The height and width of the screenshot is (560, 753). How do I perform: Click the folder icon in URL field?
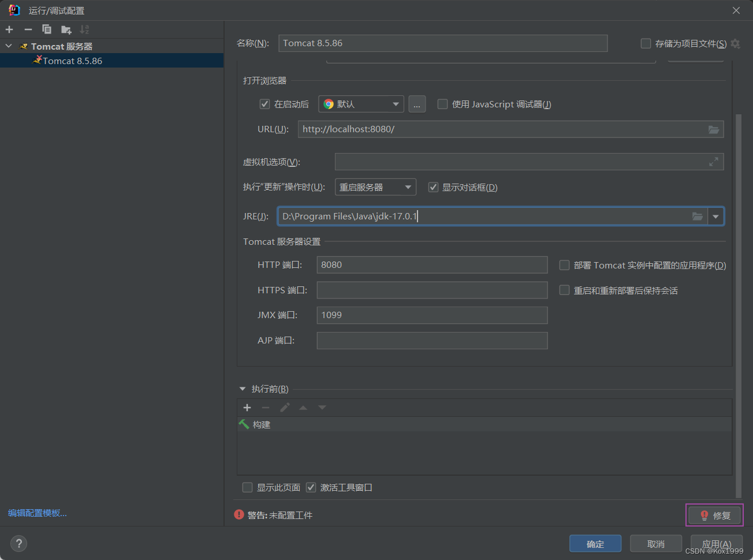714,129
